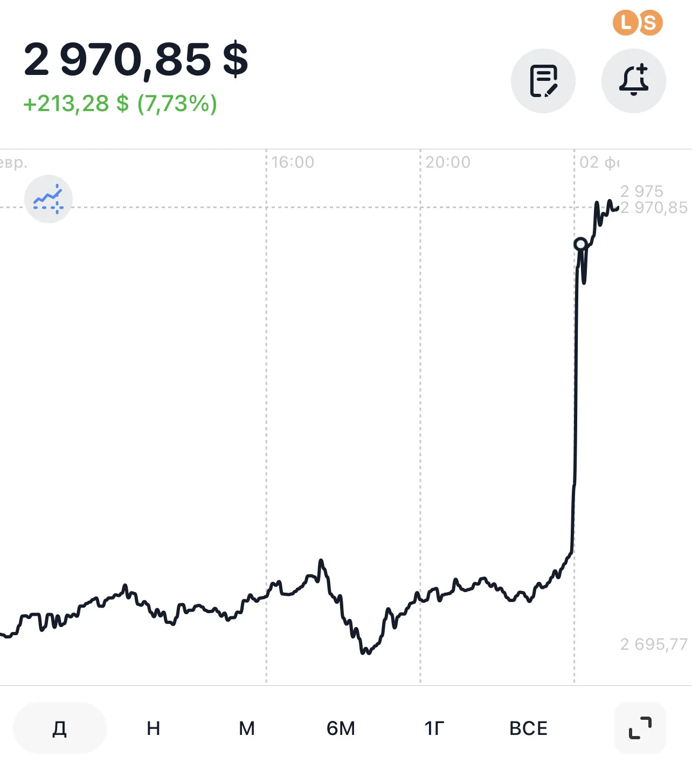
Task: Select the Д day timeframe
Action: (60, 728)
